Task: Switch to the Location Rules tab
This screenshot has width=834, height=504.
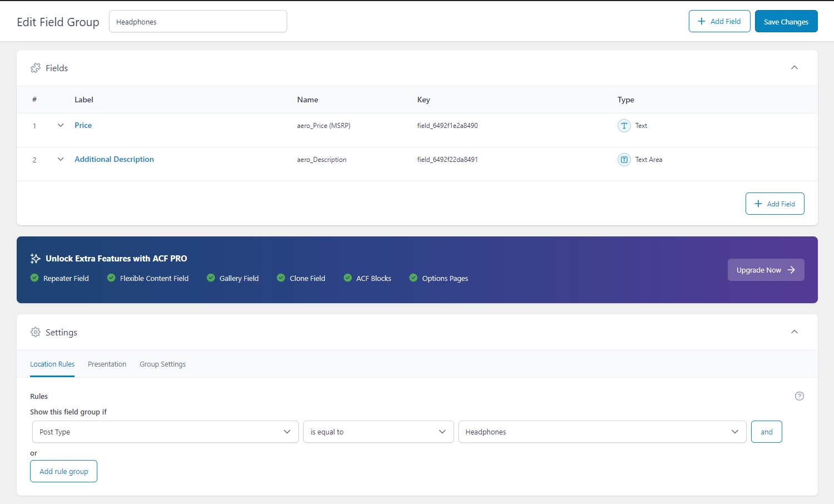Action: pos(52,364)
